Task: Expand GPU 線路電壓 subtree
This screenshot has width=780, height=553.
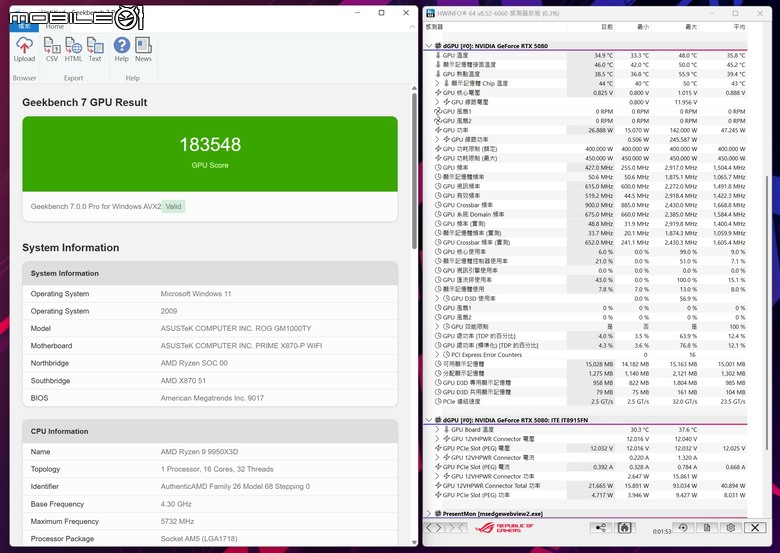Action: (437, 102)
